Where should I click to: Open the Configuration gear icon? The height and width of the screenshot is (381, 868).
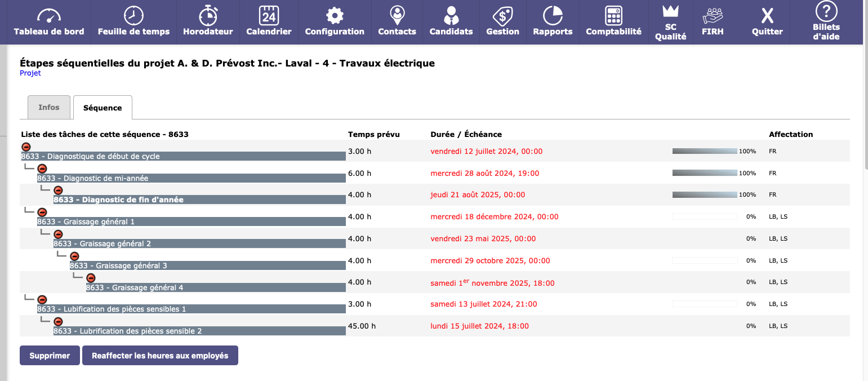335,15
